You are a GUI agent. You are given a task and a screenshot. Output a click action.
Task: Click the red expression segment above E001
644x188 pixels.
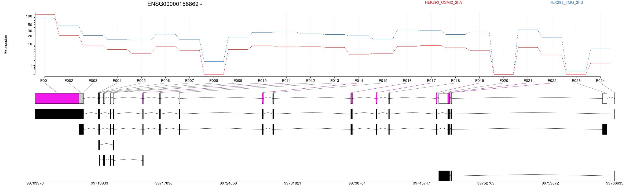[45, 14]
